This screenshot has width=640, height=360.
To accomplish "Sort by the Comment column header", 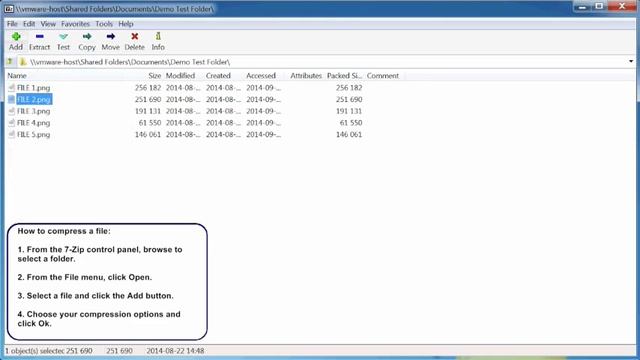I will point(383,76).
